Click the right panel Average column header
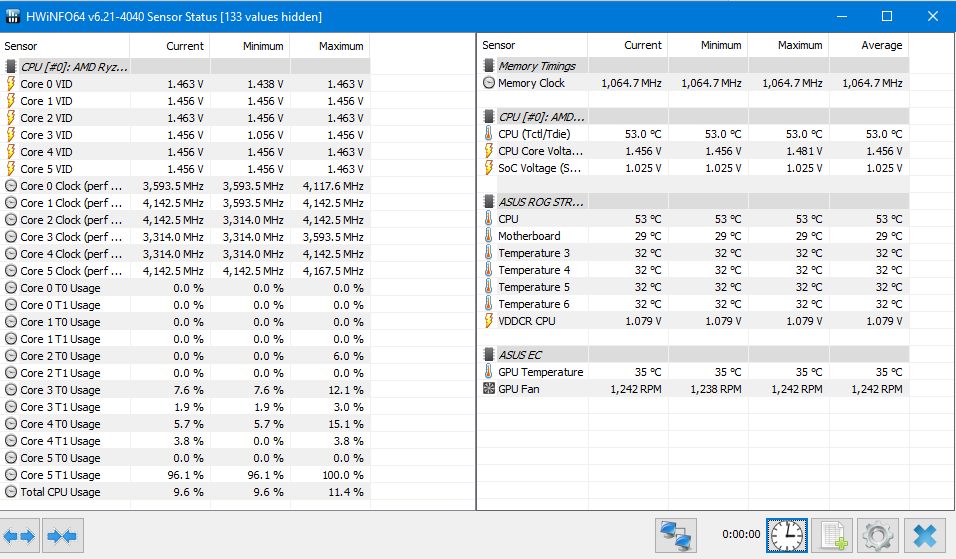This screenshot has width=956, height=559. point(869,45)
